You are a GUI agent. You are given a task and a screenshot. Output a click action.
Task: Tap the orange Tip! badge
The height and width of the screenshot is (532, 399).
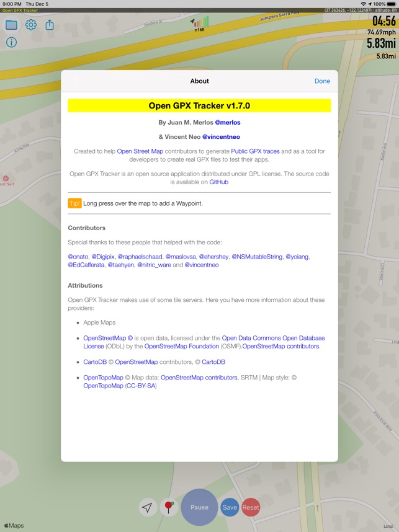coord(74,203)
